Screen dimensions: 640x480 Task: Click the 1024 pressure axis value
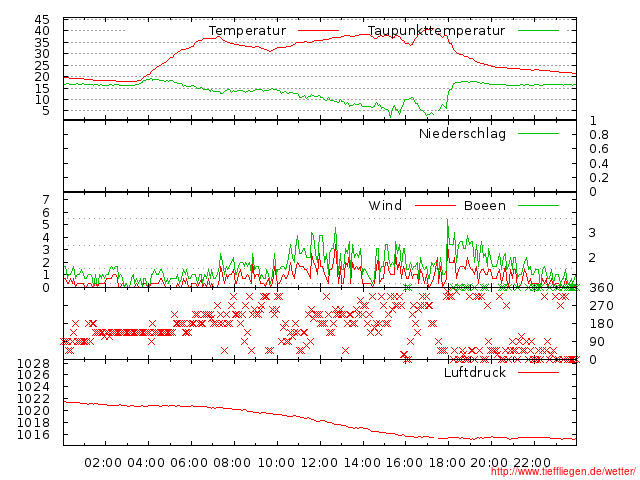coord(33,387)
